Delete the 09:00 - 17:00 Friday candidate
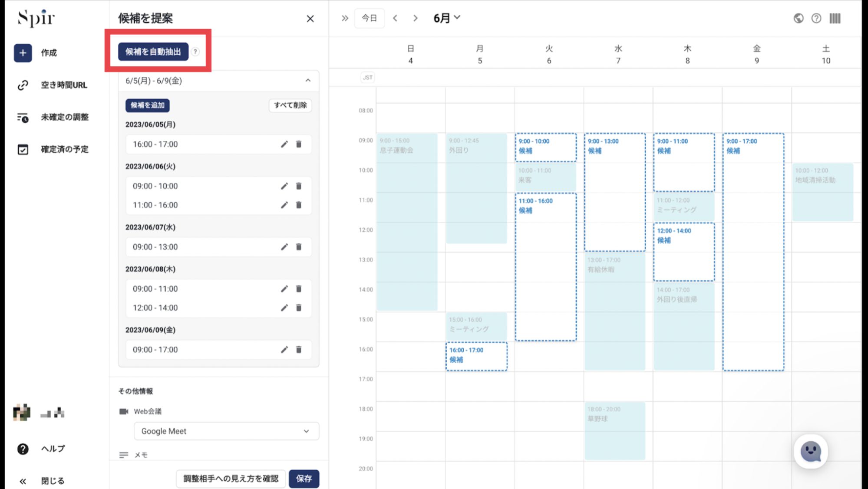868x489 pixels. pos(299,350)
